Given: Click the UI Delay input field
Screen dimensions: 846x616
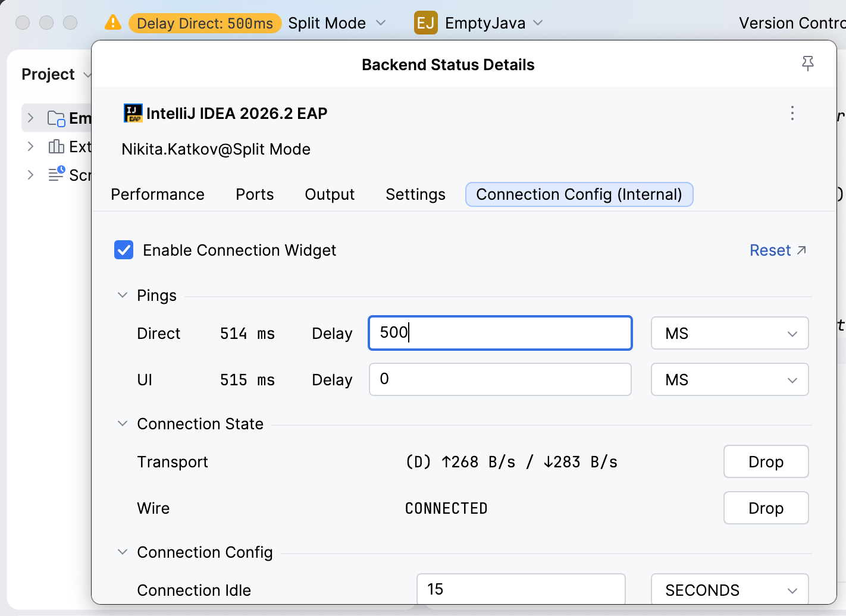Looking at the screenshot, I should (x=500, y=379).
